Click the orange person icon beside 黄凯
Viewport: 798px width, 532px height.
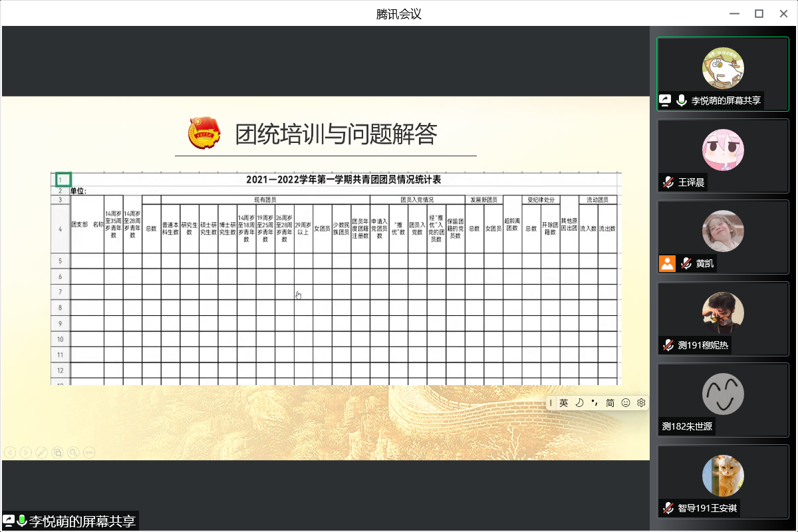tap(667, 263)
